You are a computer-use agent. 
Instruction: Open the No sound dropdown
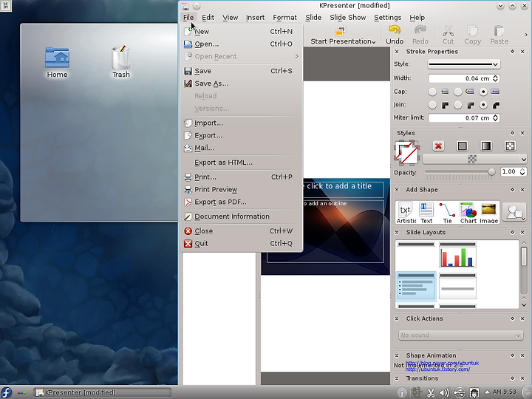point(461,335)
